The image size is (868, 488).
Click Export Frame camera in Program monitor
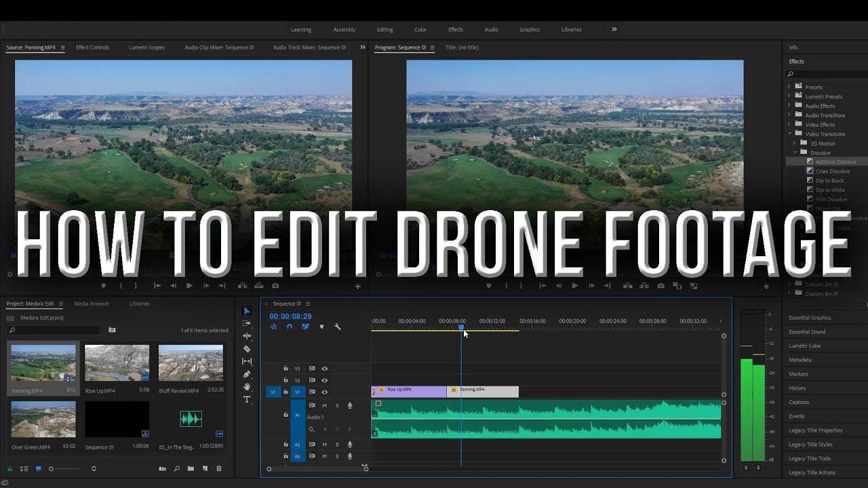[660, 286]
